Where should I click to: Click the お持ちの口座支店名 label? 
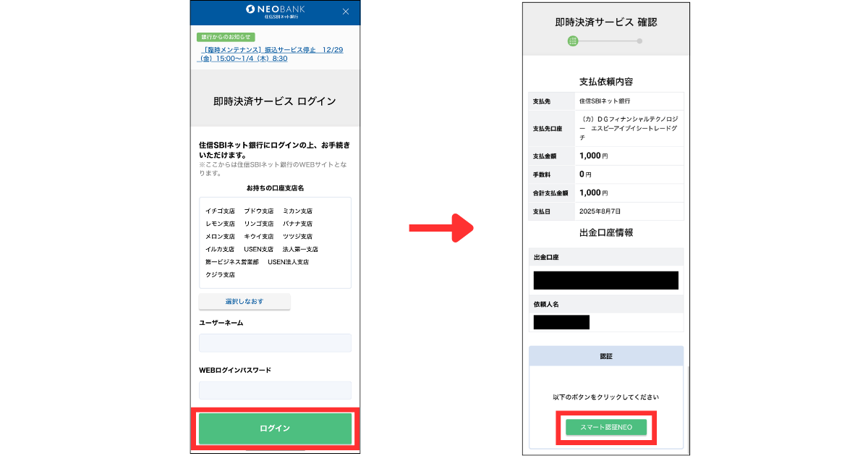tap(275, 188)
